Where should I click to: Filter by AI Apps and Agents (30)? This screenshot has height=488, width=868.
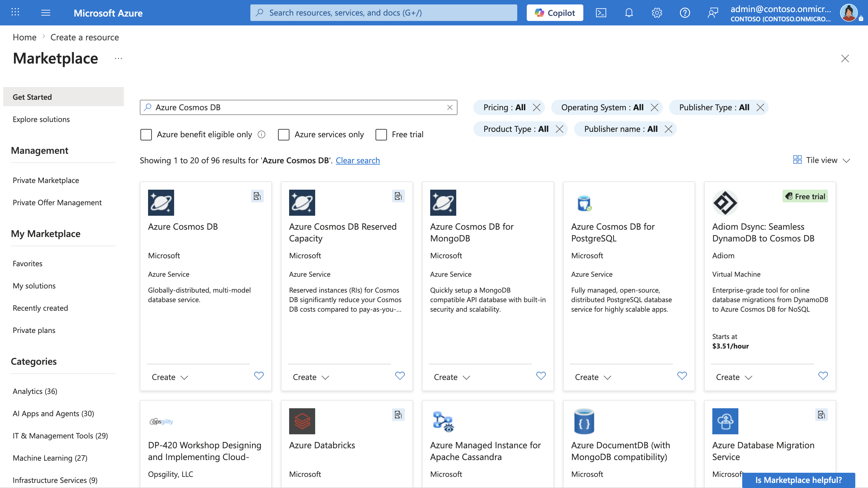[53, 414]
